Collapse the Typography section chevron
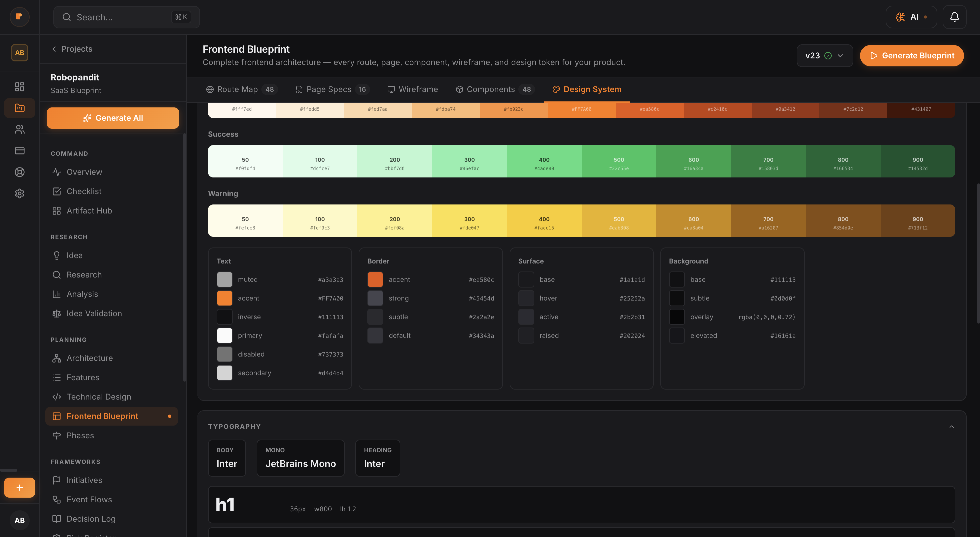This screenshot has width=980, height=537. click(x=952, y=426)
